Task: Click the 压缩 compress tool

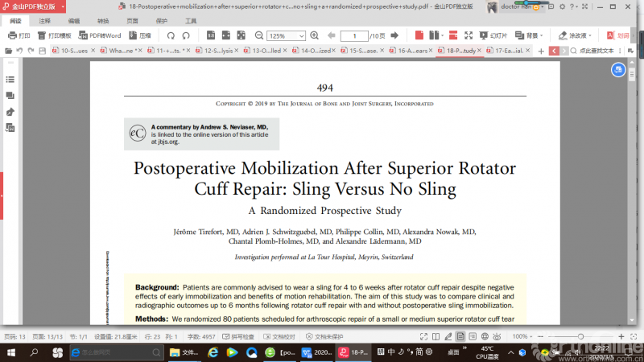Action: (139, 36)
